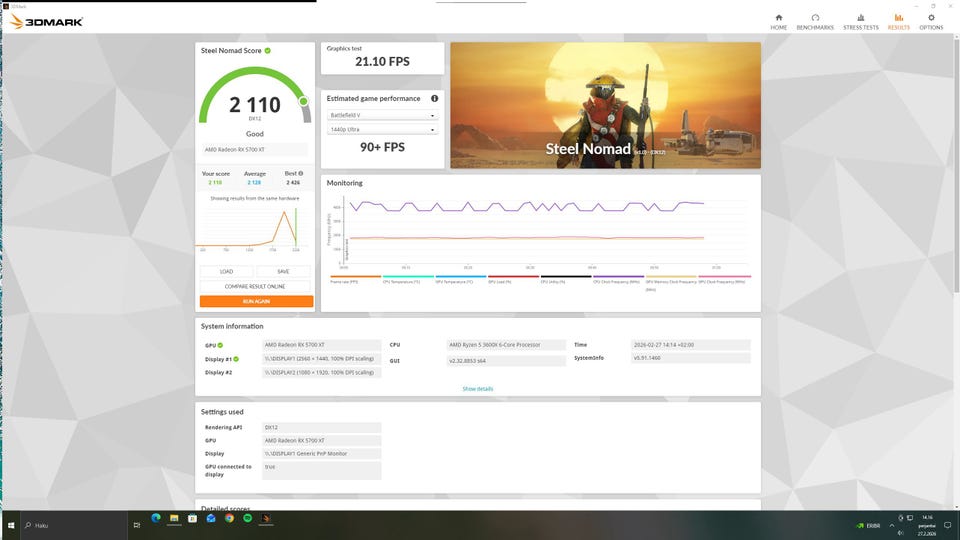
Task: Open the notification center icon
Action: [948, 525]
